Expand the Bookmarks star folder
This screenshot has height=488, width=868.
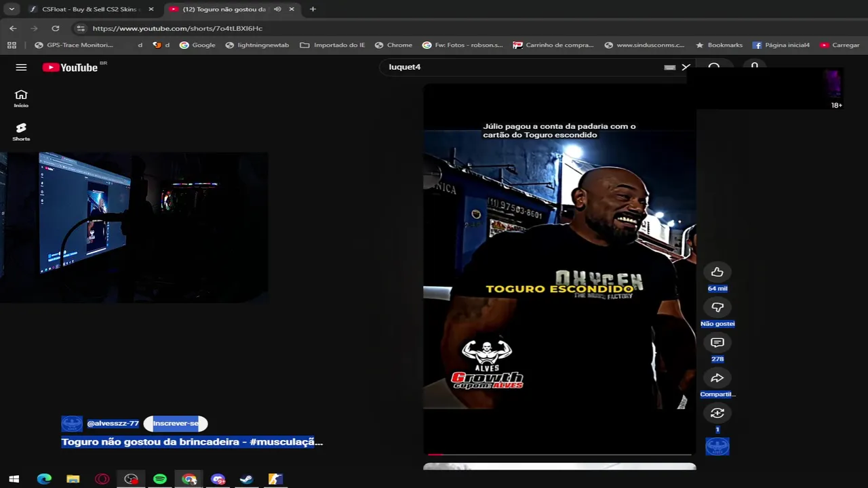(719, 45)
